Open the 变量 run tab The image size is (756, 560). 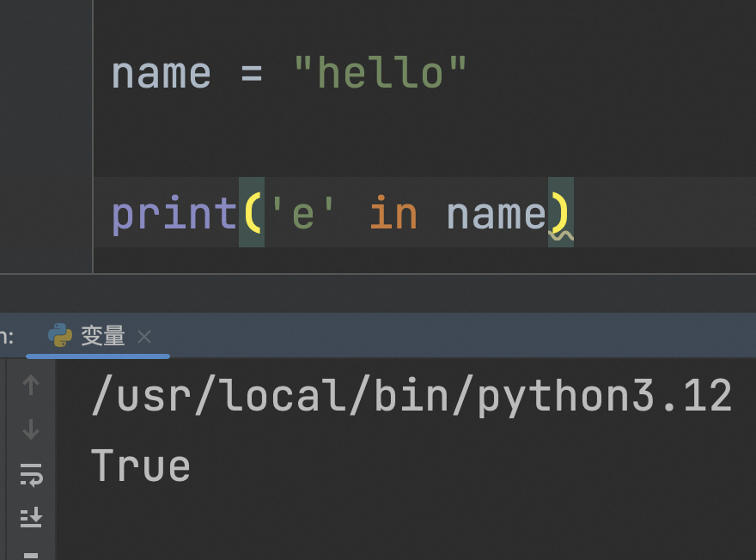[98, 336]
